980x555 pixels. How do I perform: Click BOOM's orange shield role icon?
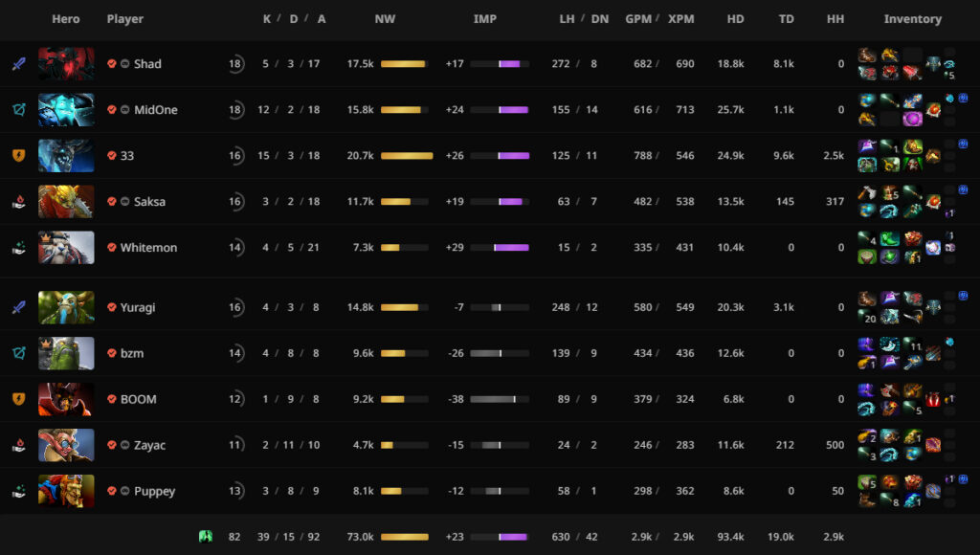pos(18,399)
